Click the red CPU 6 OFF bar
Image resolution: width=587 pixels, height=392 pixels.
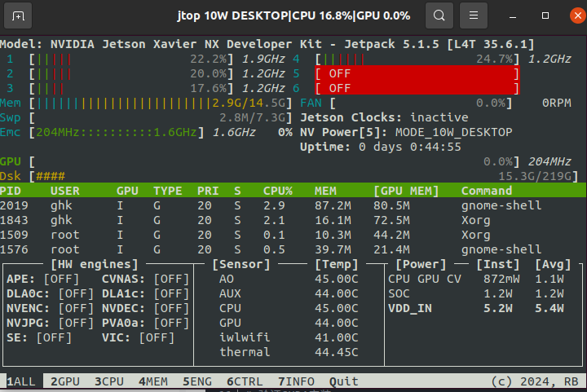(417, 88)
